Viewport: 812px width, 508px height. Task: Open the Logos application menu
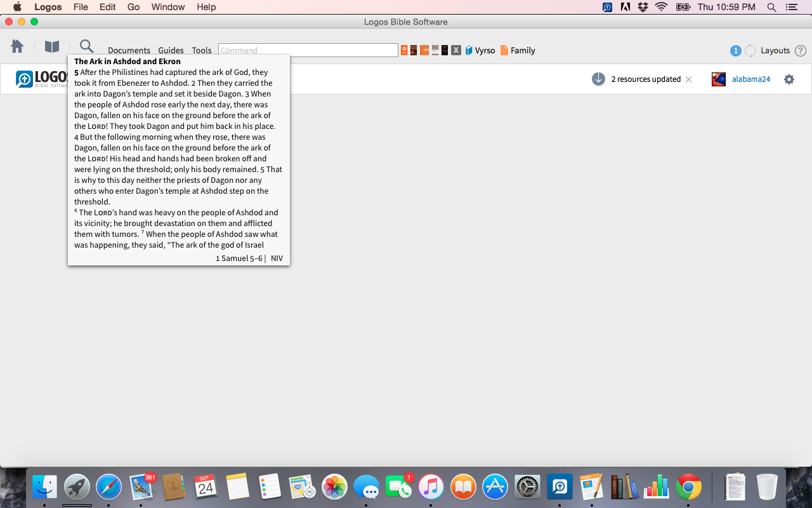coord(48,7)
